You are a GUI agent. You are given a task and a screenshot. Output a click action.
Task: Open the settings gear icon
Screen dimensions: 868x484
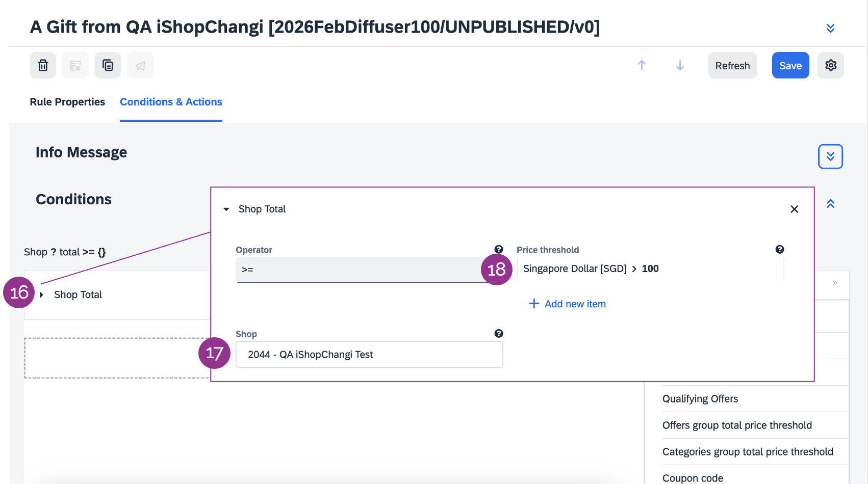pos(830,65)
